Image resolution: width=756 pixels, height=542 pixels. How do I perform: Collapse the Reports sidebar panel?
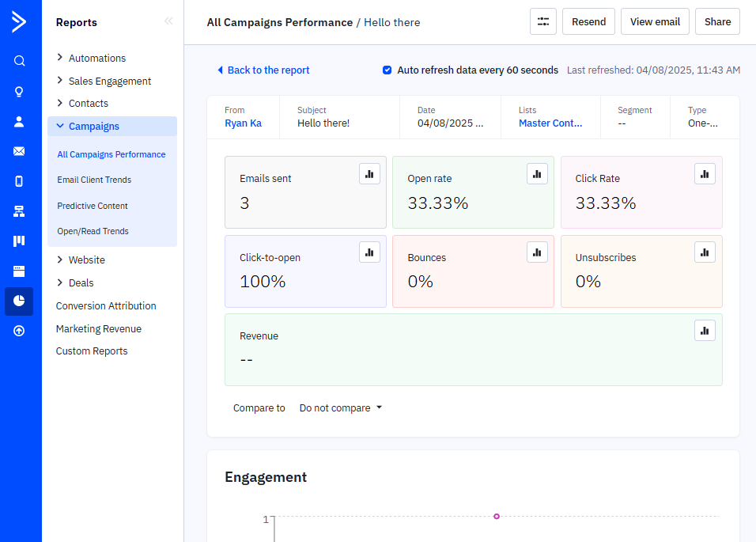pos(168,21)
